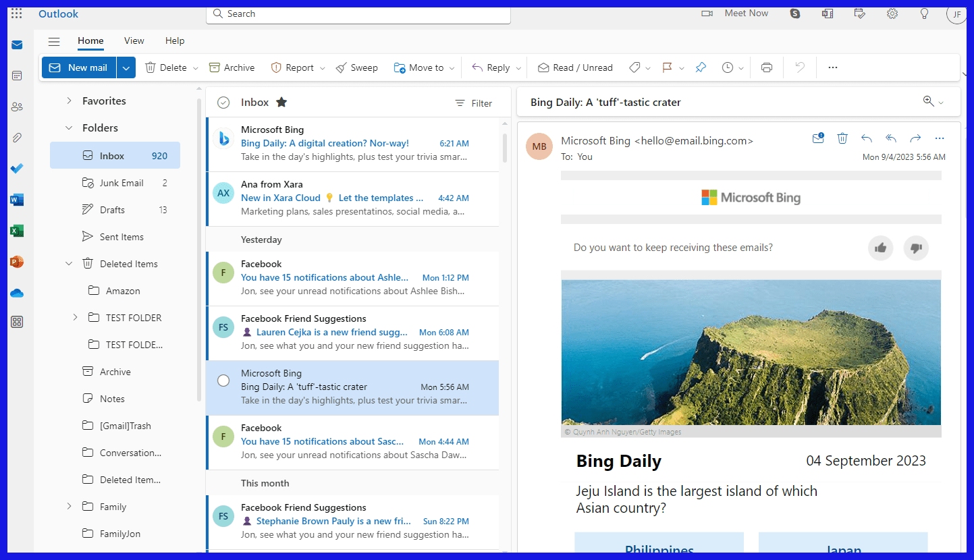
Task: Switch to the View tab
Action: point(134,41)
